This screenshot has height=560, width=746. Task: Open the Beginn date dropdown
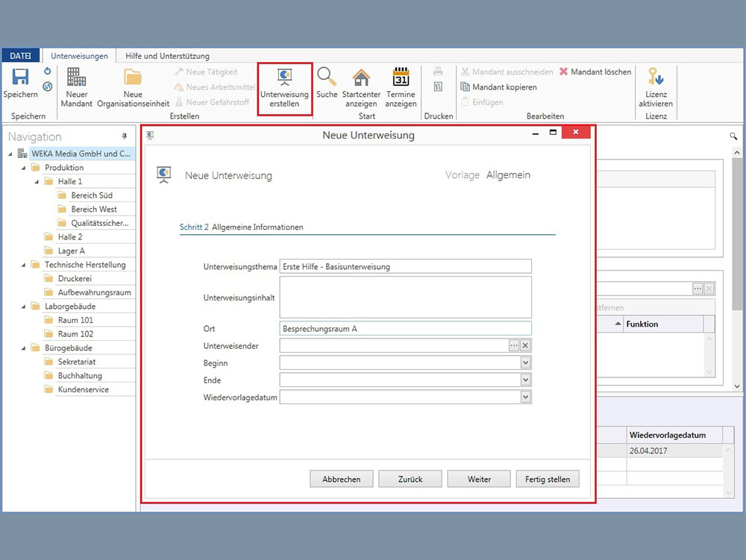525,363
